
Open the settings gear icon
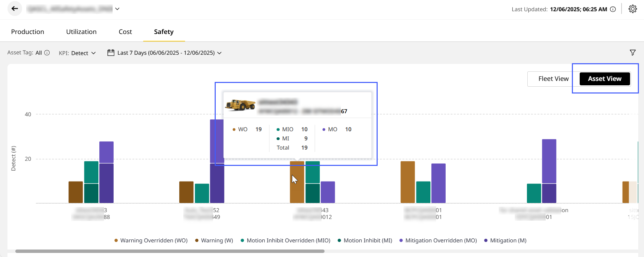point(632,9)
